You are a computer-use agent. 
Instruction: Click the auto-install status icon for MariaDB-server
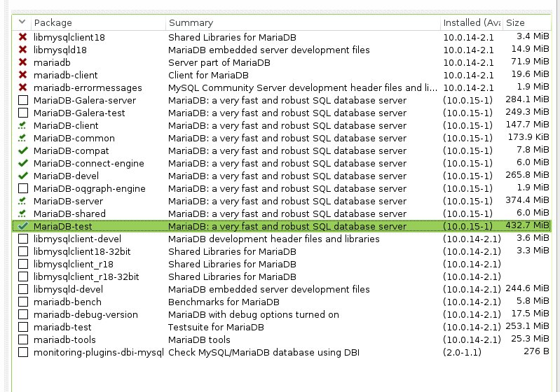point(23,201)
